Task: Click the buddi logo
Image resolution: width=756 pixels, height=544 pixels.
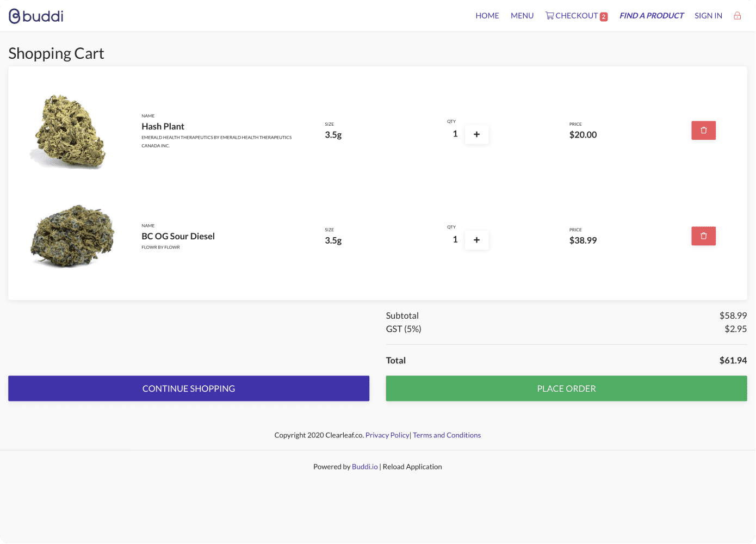Action: [x=36, y=16]
